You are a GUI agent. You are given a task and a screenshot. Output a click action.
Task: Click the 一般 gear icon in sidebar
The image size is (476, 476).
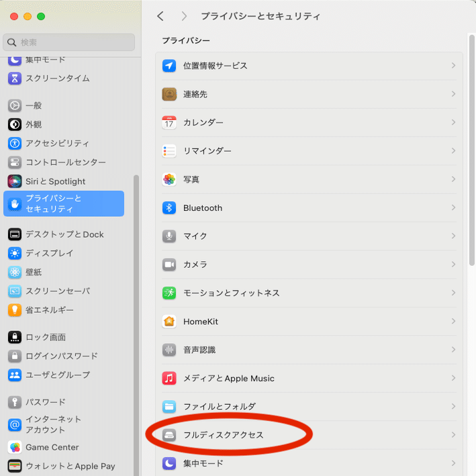[x=15, y=105]
